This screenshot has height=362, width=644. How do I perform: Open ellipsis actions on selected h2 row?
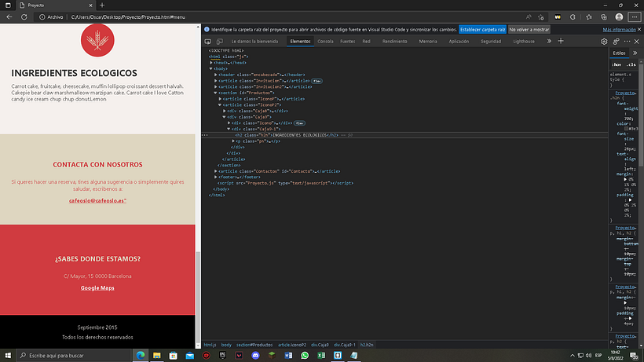click(204, 135)
